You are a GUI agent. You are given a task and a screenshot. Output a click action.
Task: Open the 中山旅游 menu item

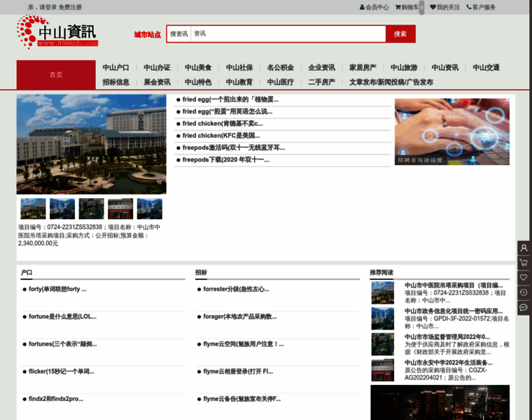click(x=404, y=67)
